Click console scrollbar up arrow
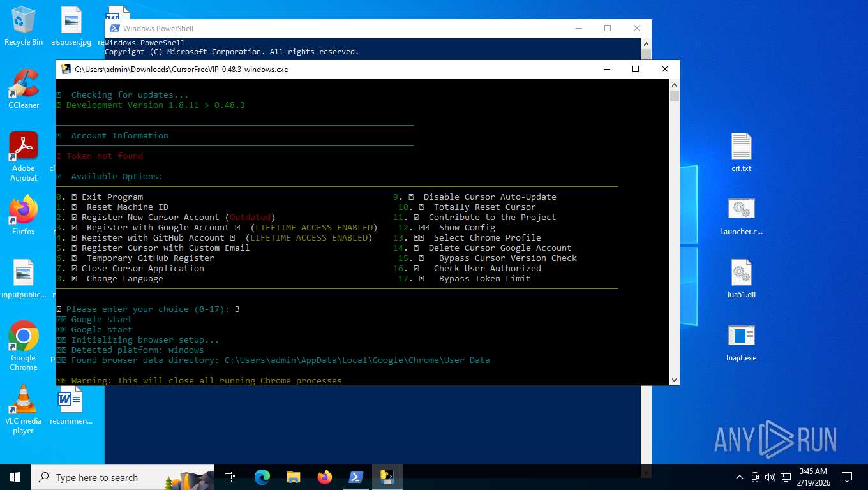868x490 pixels. (674, 85)
